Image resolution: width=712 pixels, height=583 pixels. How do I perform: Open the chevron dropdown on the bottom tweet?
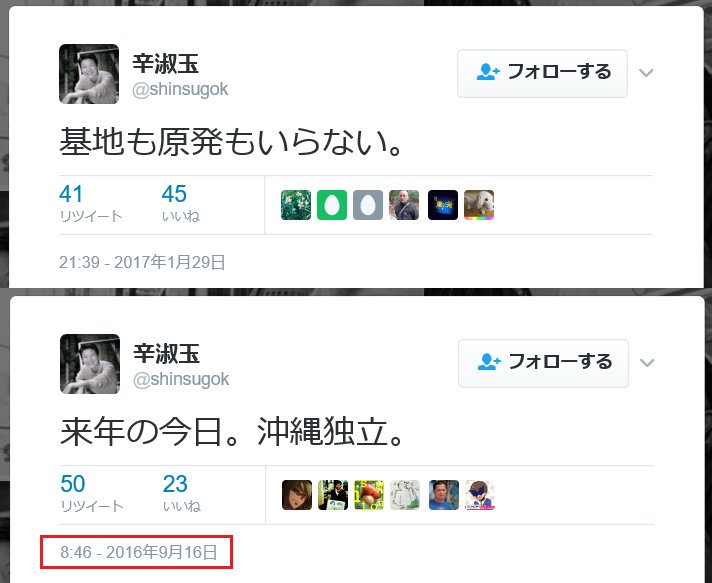point(647,363)
